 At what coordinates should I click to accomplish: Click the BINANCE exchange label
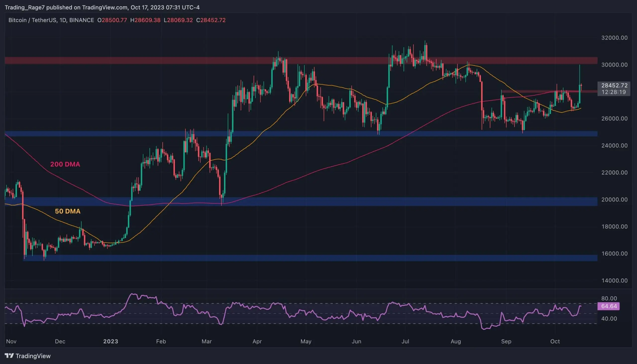pos(82,20)
